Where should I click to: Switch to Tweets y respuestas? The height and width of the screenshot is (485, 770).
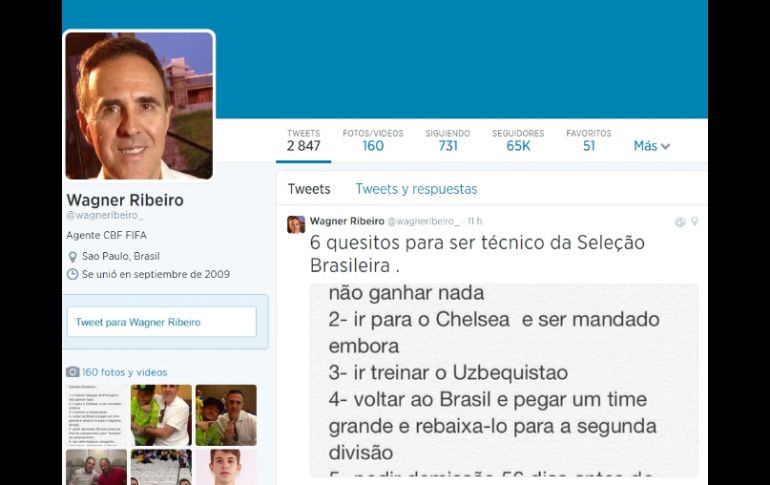pos(416,189)
